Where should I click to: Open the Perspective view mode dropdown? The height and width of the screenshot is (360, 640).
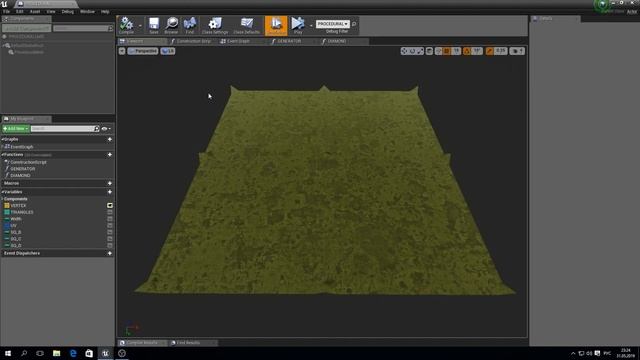pos(142,51)
